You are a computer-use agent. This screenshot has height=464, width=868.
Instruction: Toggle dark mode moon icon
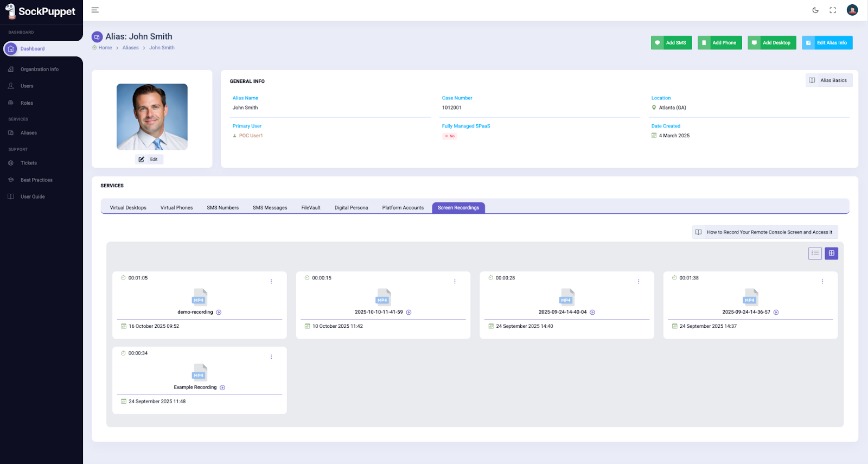point(815,10)
